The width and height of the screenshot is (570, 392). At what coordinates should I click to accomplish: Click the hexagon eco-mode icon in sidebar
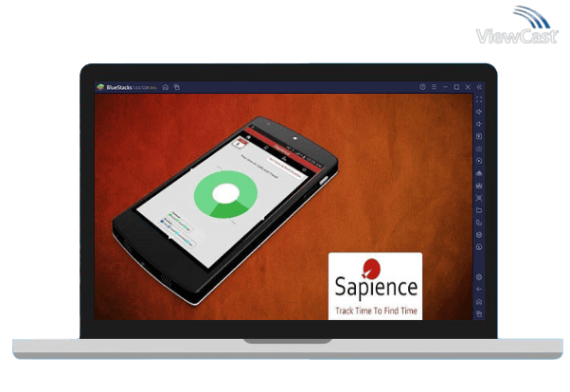pos(479,235)
